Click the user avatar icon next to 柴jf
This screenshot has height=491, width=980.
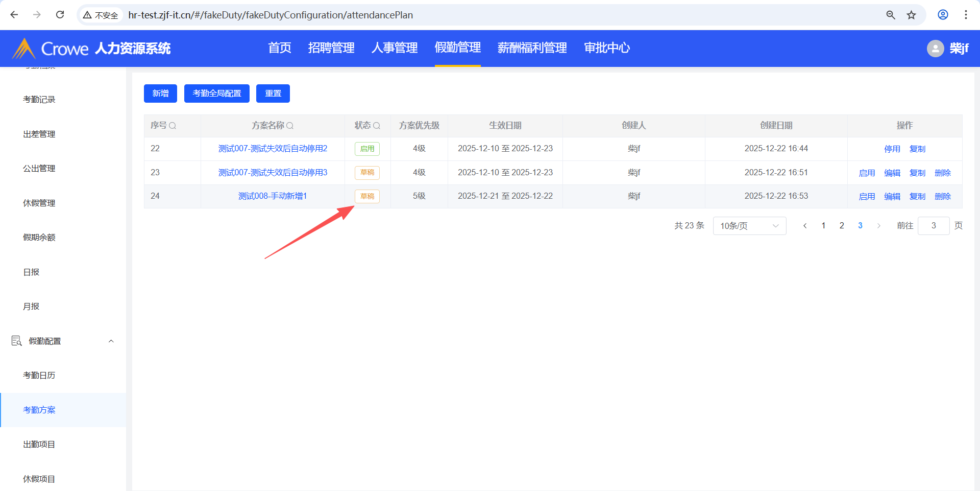click(x=935, y=49)
